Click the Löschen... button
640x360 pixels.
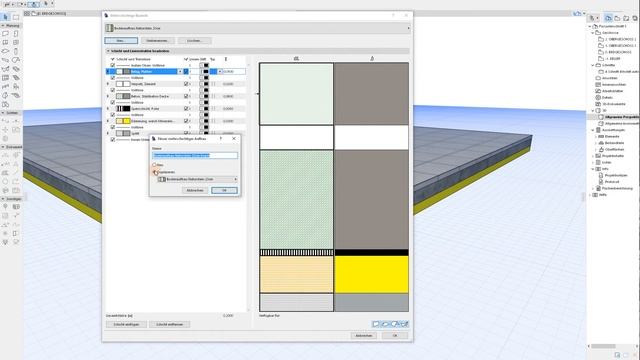[194, 41]
